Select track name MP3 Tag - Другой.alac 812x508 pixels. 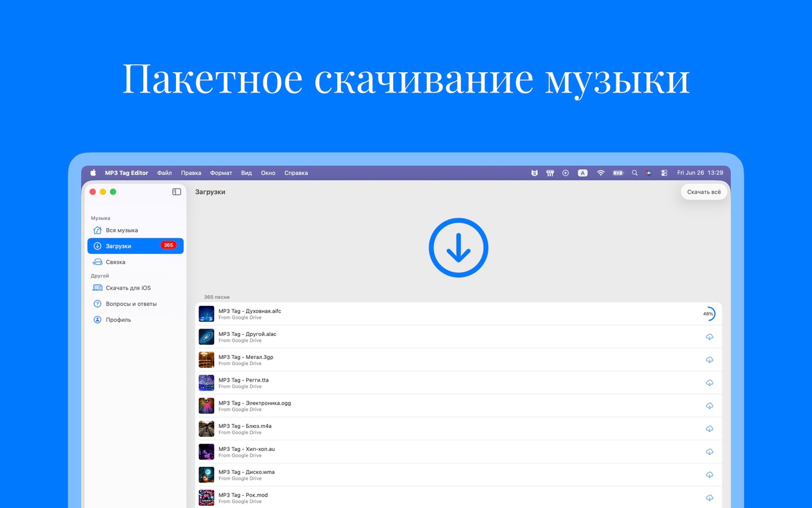(x=248, y=334)
